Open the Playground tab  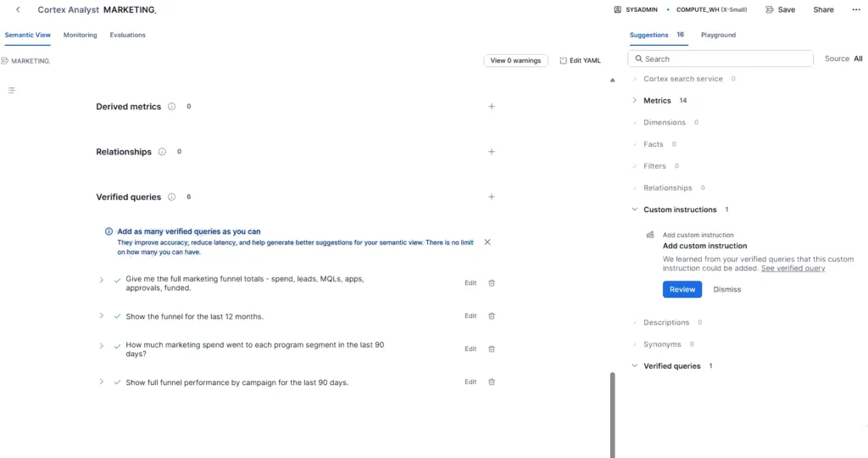(x=719, y=35)
